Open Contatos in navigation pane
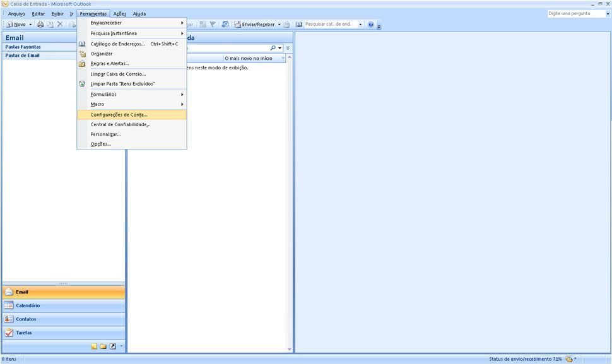This screenshot has width=612, height=364. 63,319
